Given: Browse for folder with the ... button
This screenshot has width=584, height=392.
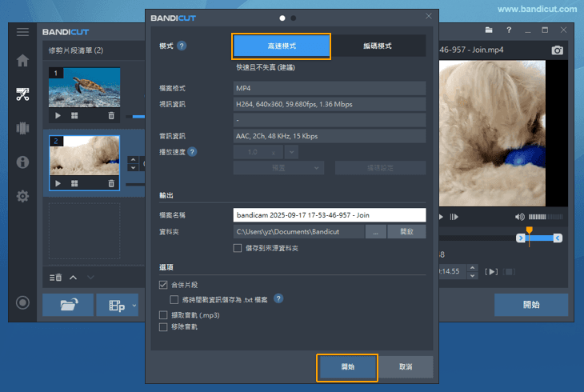Looking at the screenshot, I should click(x=376, y=232).
